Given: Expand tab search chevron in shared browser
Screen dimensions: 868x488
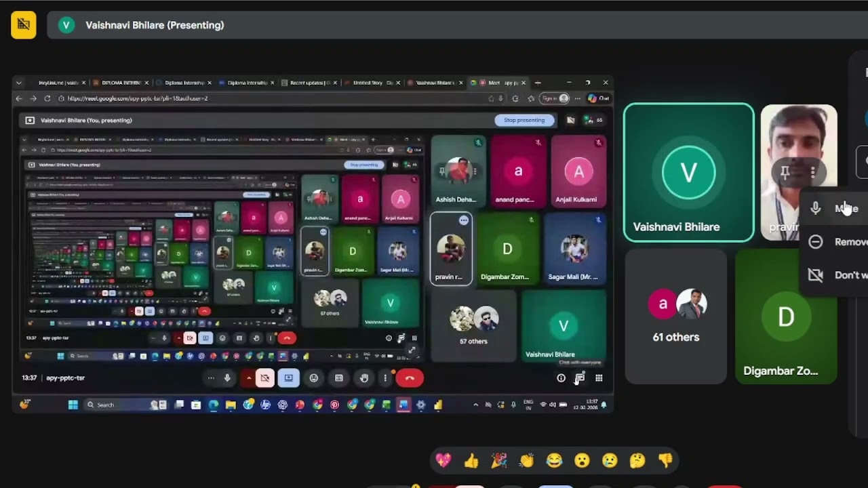Looking at the screenshot, I should coord(19,83).
